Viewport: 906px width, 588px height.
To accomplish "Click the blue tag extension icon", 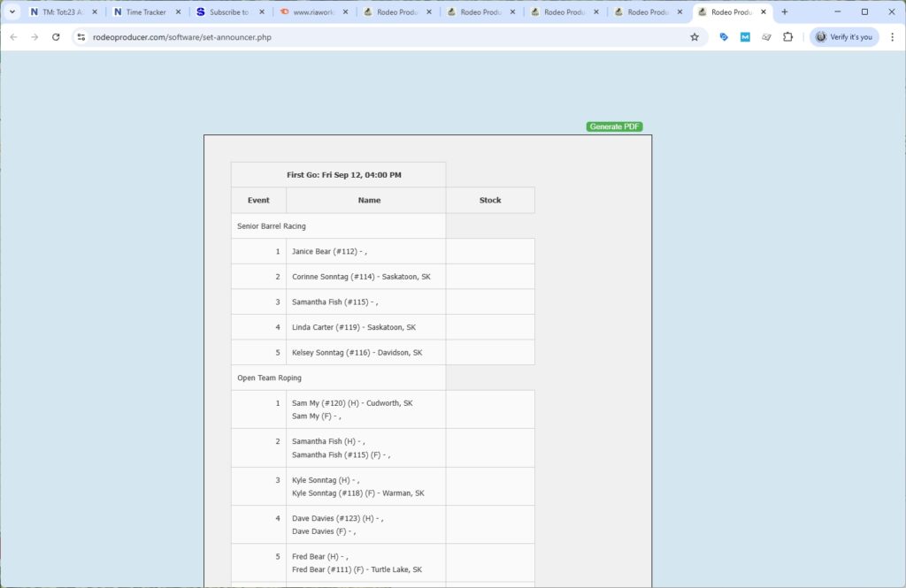I will pos(724,37).
